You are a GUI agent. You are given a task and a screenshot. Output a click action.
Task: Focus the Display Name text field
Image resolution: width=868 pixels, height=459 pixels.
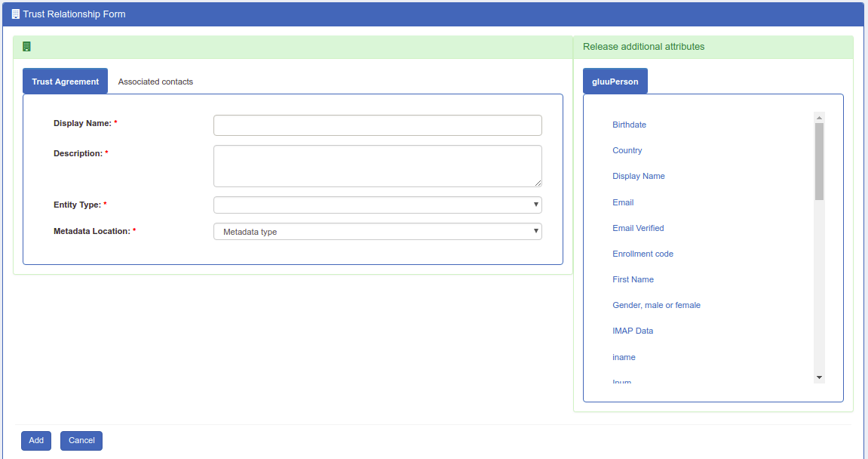[377, 125]
